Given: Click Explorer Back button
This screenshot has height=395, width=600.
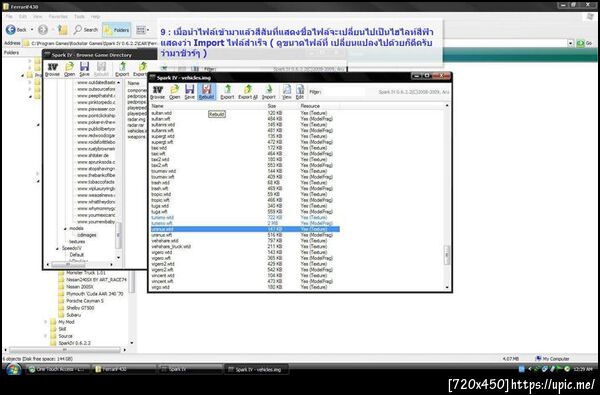Looking at the screenshot, I should [16, 29].
